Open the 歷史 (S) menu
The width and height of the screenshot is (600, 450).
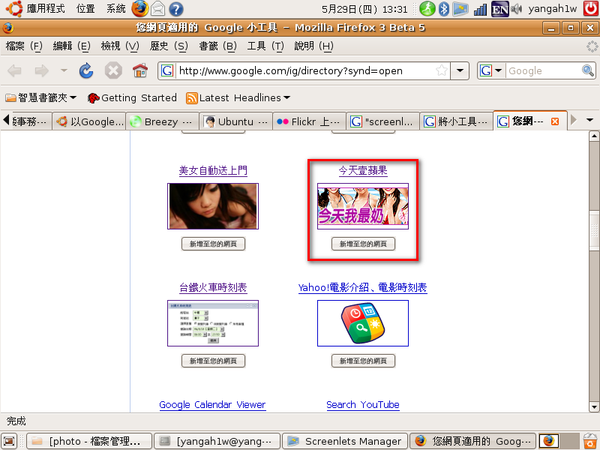(x=168, y=46)
